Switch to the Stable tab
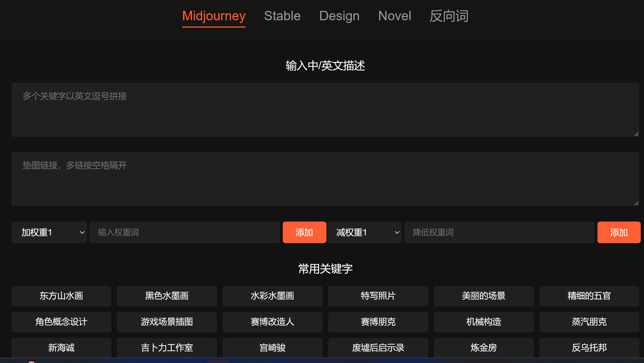Screen dimensions: 644x363 tap(282, 16)
